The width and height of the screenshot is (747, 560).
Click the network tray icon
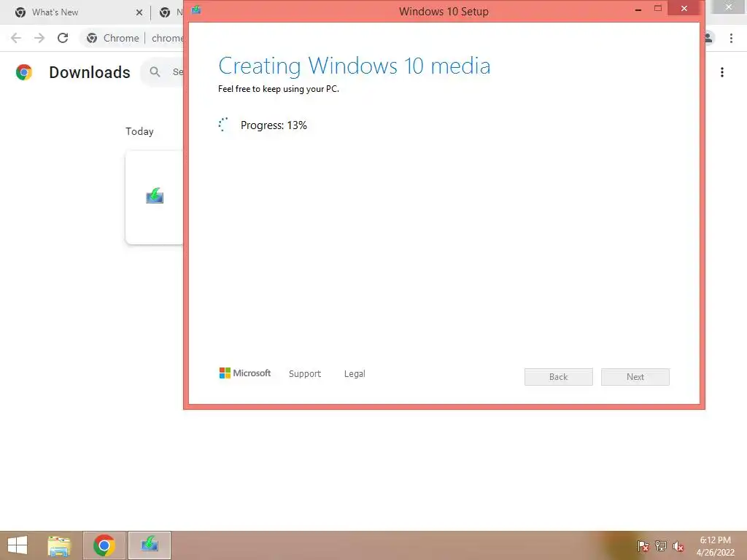[x=661, y=546]
